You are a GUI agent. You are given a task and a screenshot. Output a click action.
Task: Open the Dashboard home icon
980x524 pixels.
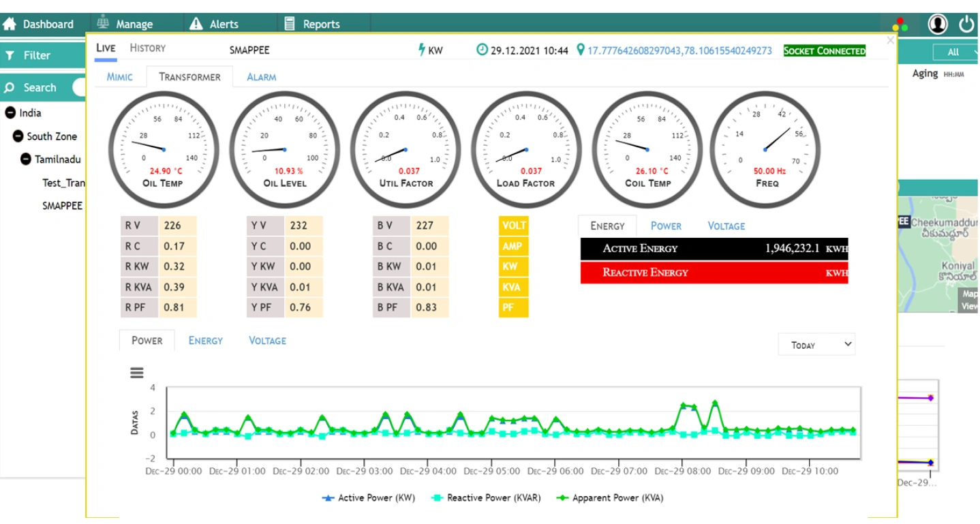tap(10, 22)
